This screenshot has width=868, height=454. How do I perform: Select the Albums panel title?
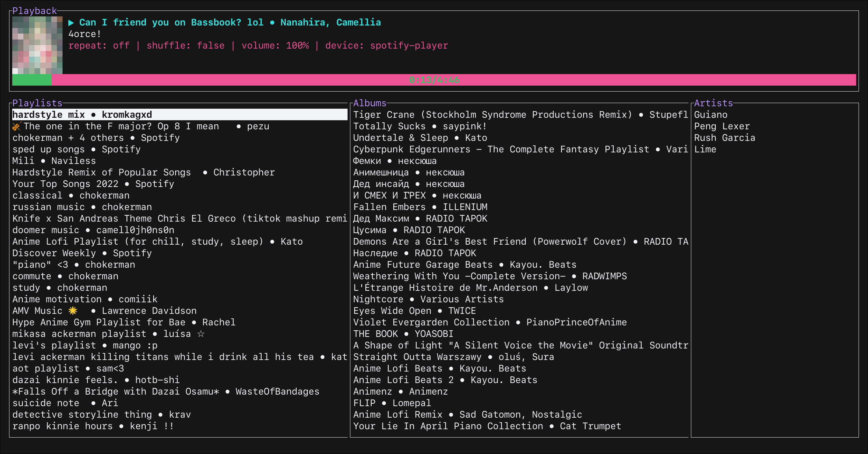[x=370, y=103]
